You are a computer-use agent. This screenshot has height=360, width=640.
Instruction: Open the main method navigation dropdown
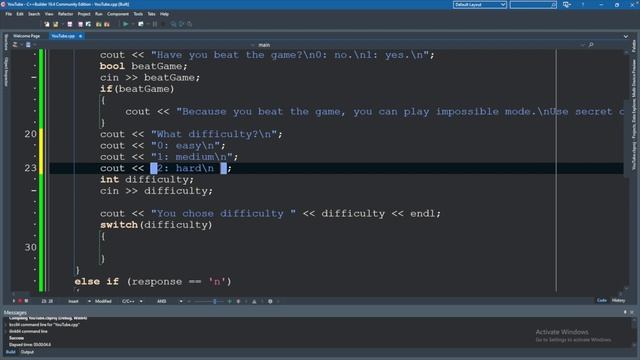264,45
